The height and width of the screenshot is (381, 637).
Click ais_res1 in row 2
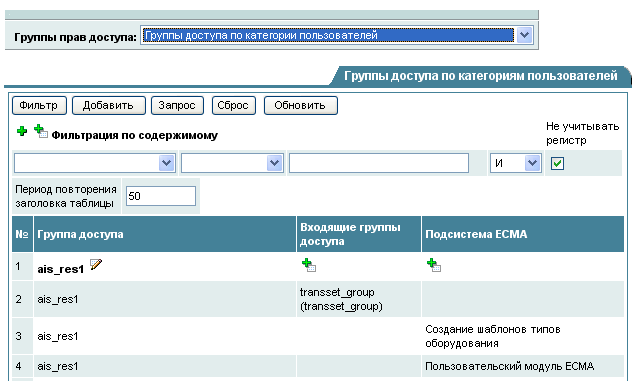[58, 299]
